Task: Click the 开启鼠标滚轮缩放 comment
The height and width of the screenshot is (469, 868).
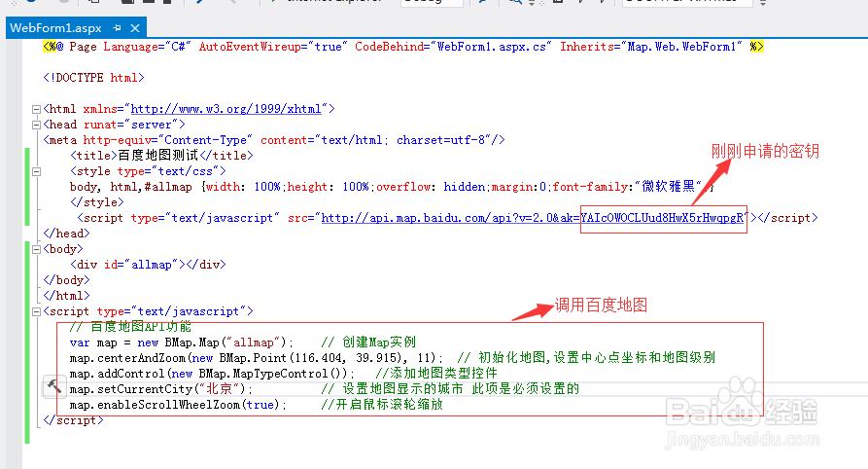Action: (x=382, y=405)
